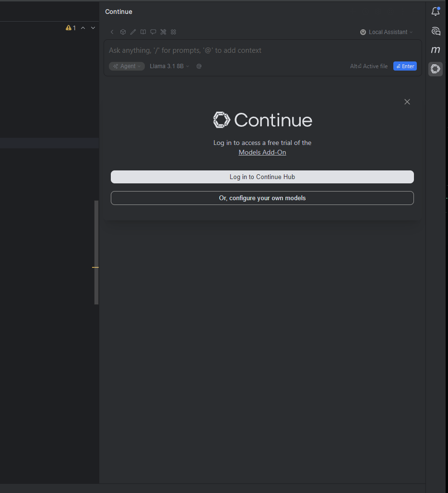Click the 'Ask anything' input field

(x=262, y=50)
